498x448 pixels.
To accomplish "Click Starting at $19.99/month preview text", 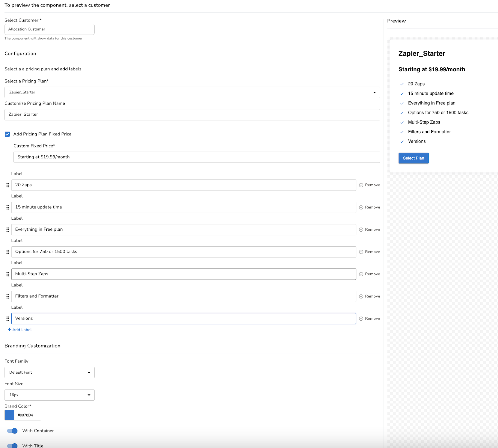I will [x=432, y=69].
